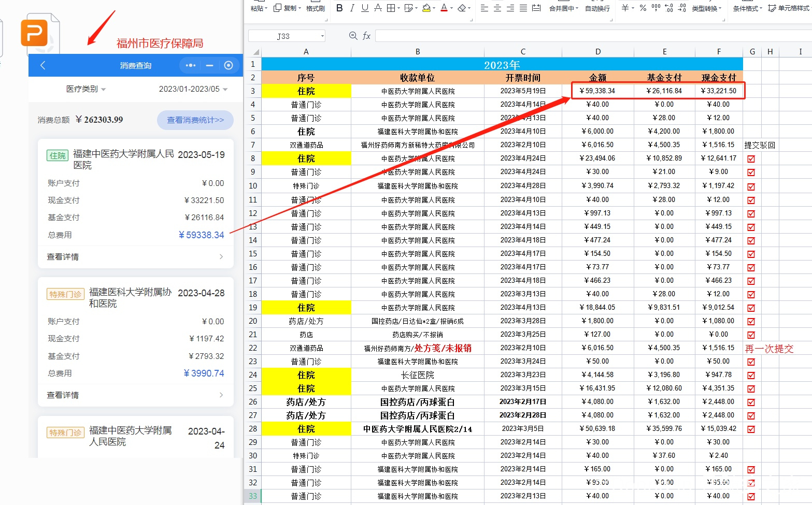812x505 pixels.
Task: Toggle bold formatting in the spreadsheet toolbar
Action: click(339, 8)
